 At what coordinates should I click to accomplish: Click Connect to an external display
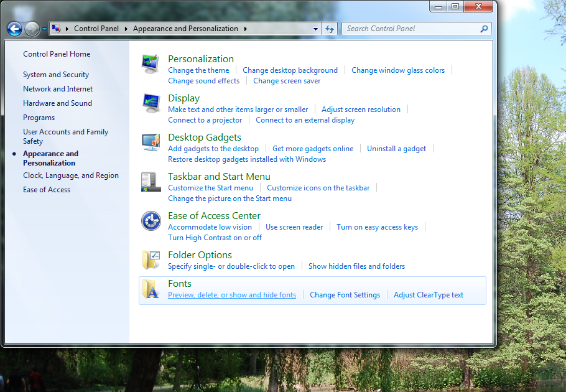(305, 120)
